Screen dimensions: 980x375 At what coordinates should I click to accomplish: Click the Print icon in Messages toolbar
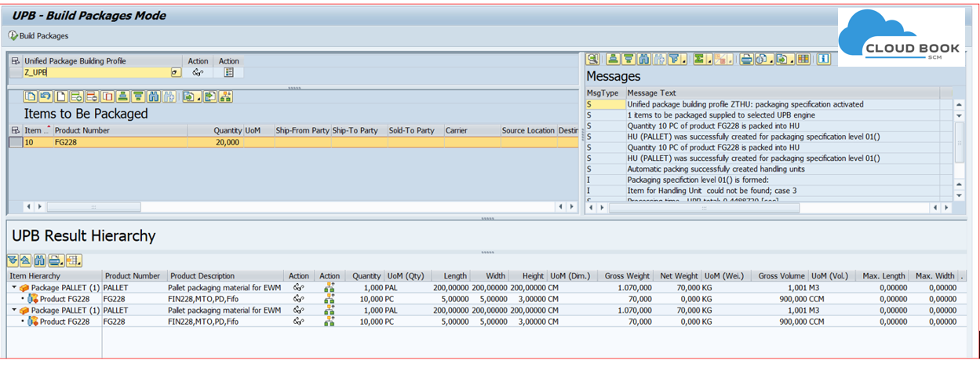[x=746, y=59]
